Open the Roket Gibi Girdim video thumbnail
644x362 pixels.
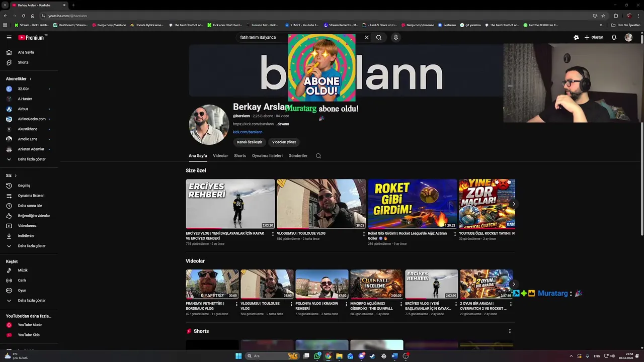(413, 204)
